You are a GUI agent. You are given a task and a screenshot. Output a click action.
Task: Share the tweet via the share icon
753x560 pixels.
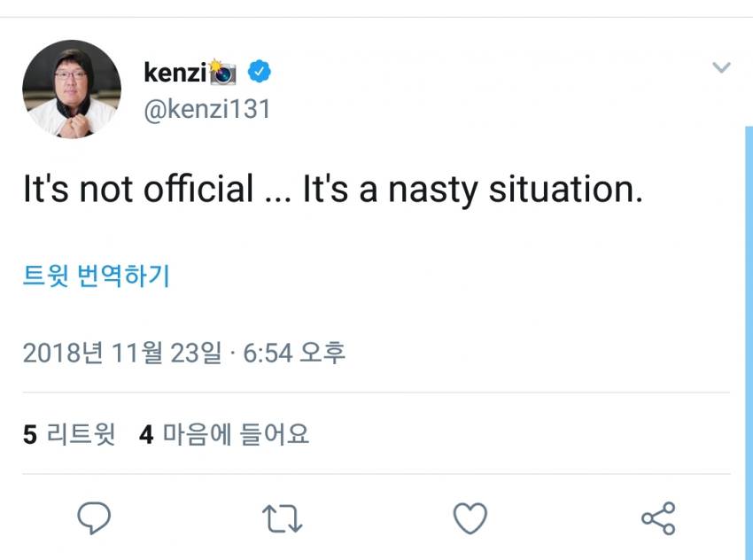click(x=658, y=518)
